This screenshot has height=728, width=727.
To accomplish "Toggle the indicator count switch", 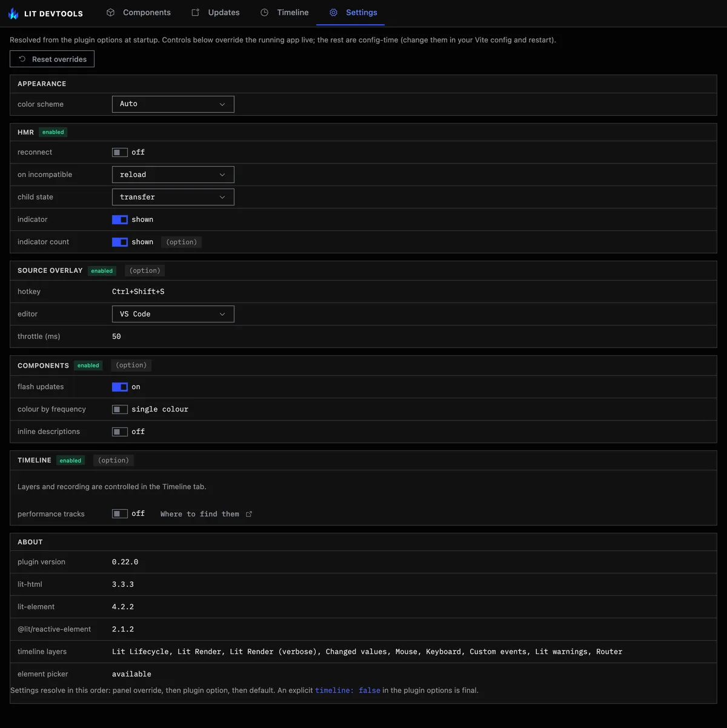I will tap(120, 242).
